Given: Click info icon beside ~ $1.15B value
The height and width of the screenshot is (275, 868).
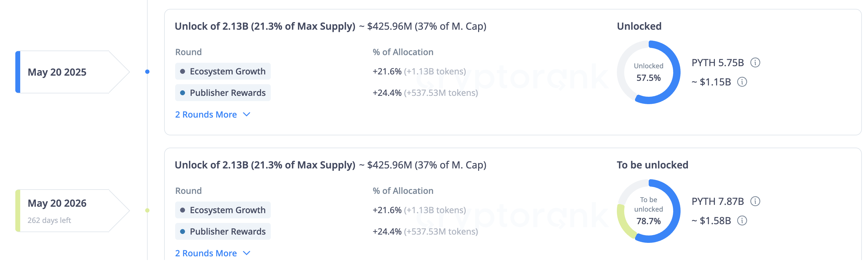Looking at the screenshot, I should pyautogui.click(x=742, y=82).
